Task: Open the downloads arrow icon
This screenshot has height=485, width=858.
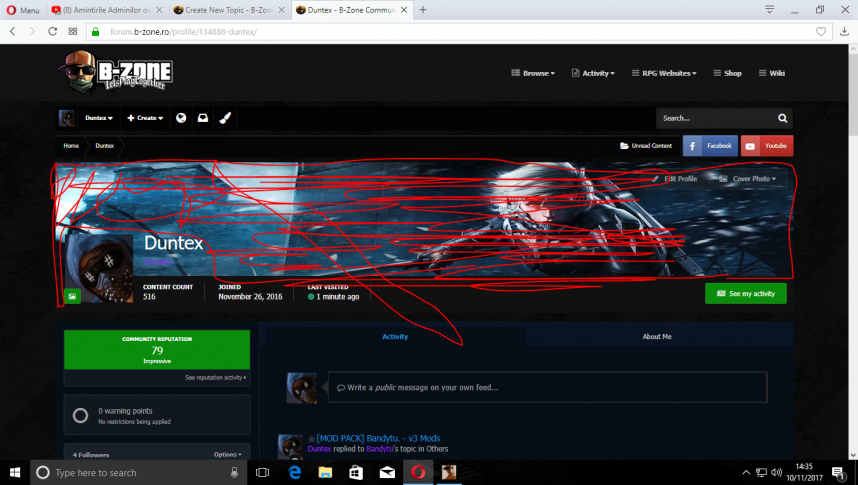Action: tap(844, 32)
